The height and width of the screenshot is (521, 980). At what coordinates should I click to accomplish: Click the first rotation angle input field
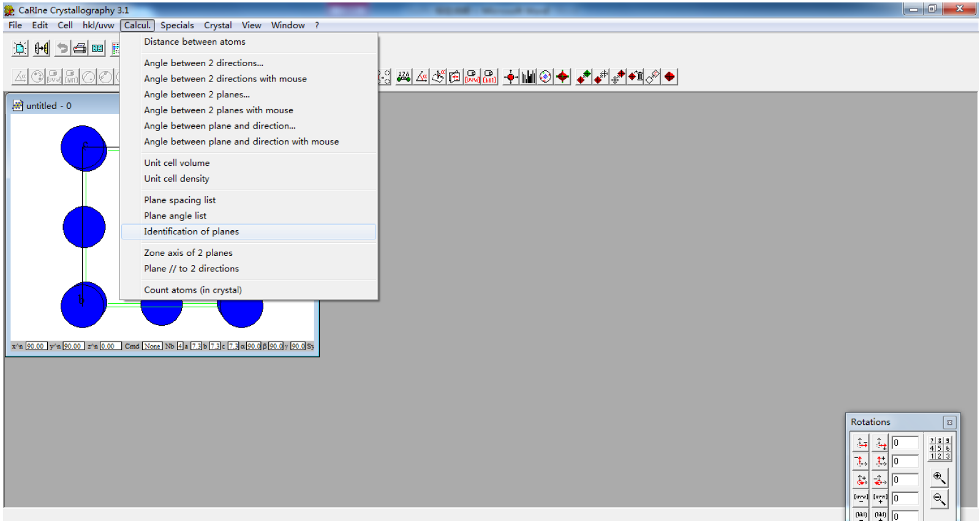905,443
